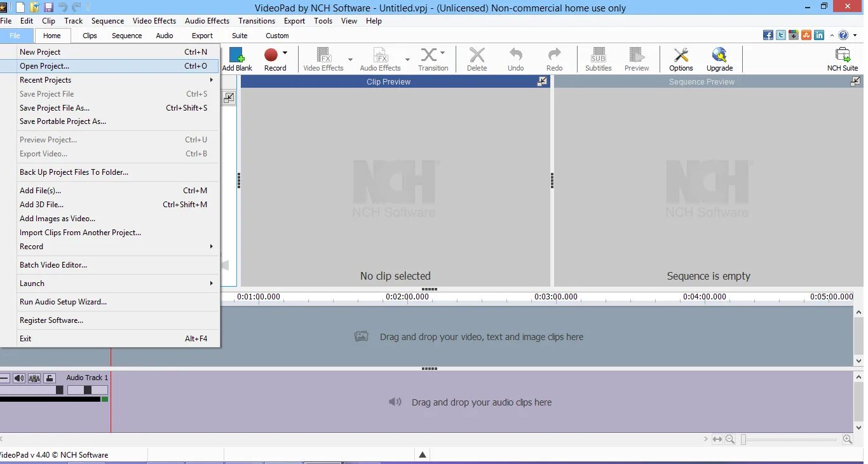
Task: Adjust the Audio Track 1 pan slider
Action: 88,390
